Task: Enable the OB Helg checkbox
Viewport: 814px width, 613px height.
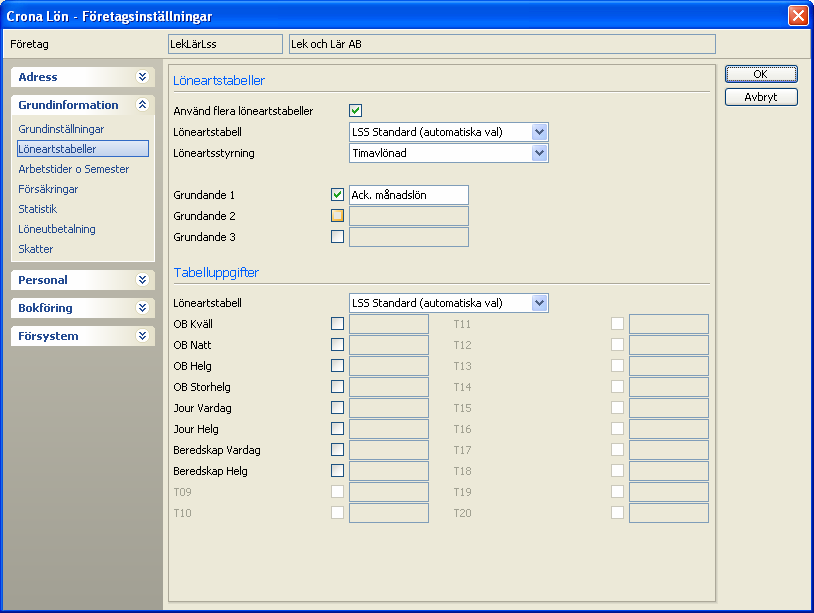Action: (x=337, y=366)
